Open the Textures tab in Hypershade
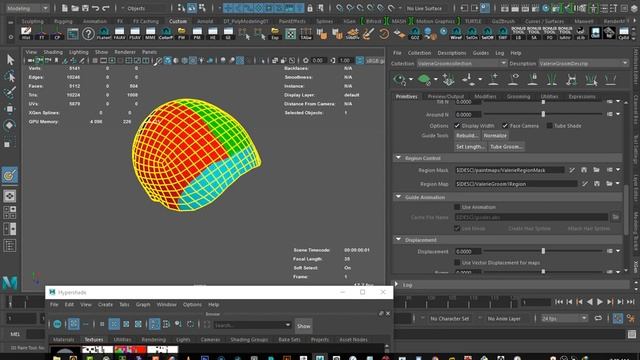 point(93,340)
